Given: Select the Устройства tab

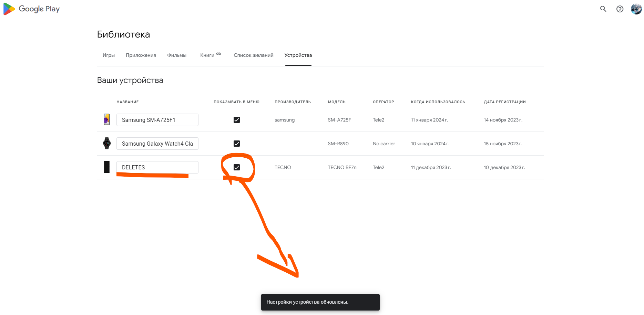Looking at the screenshot, I should click(x=298, y=55).
